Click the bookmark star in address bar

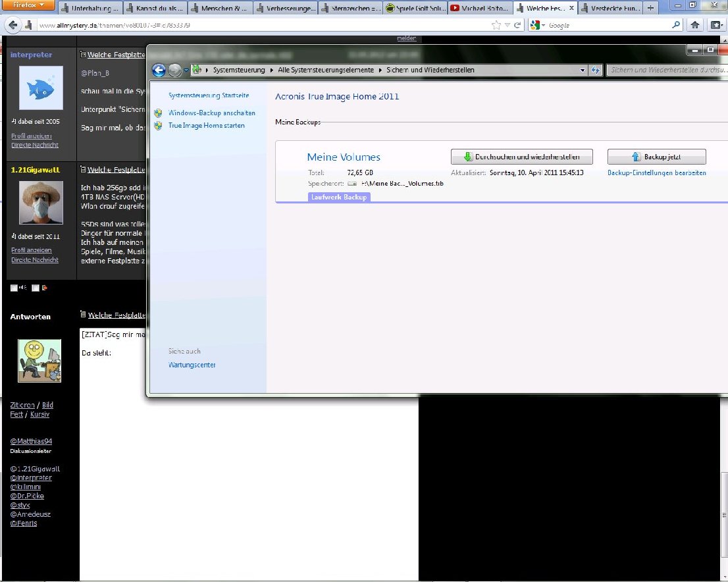(496, 25)
